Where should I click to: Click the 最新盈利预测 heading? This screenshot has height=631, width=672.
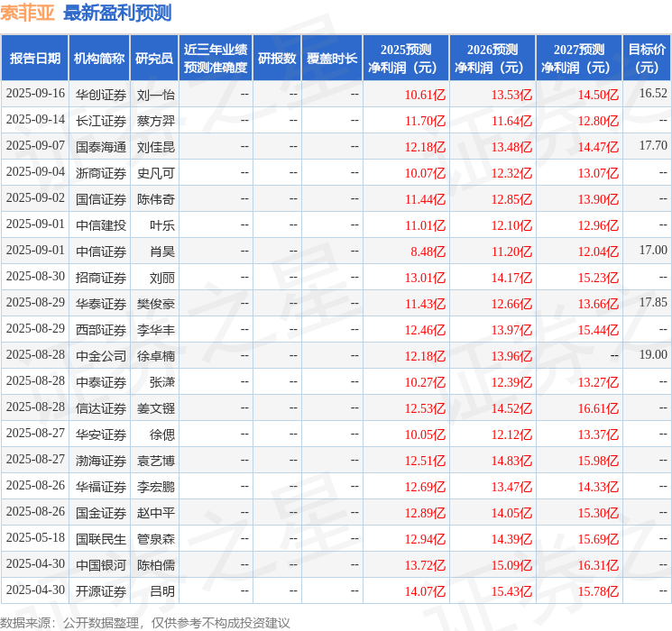tap(117, 13)
